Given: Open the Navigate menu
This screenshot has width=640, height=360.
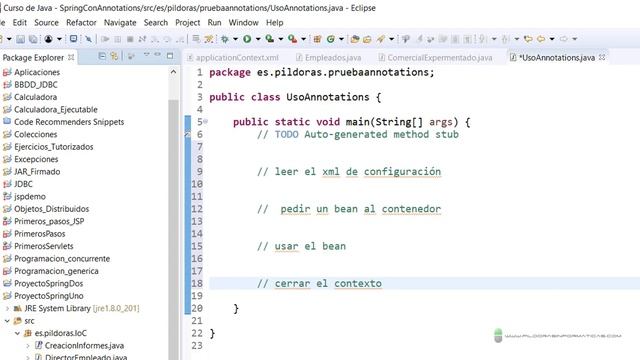Looking at the screenshot, I should pos(120,23).
